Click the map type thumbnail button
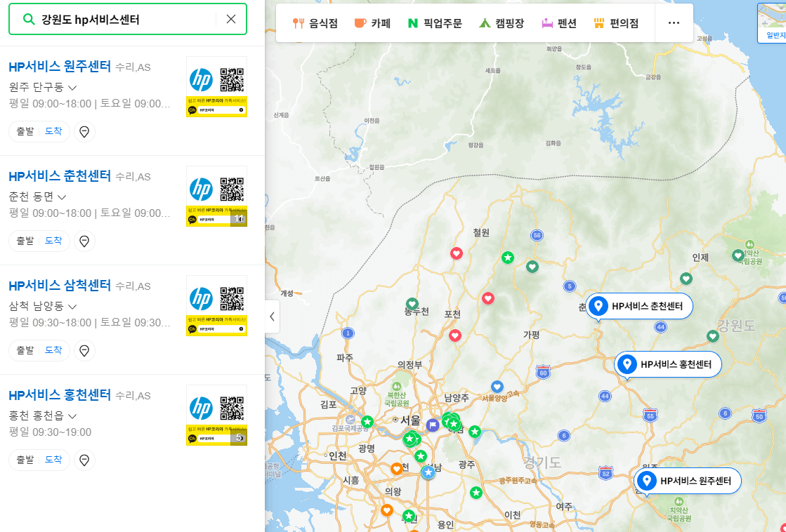786x532 pixels. (x=773, y=23)
